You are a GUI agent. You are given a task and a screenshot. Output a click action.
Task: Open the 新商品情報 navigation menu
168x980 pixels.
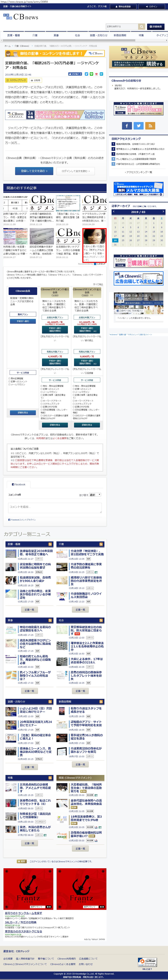coord(120,35)
